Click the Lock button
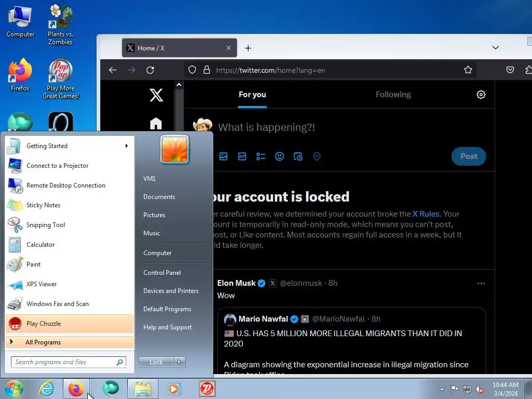Image resolution: width=532 pixels, height=399 pixels. [x=156, y=362]
